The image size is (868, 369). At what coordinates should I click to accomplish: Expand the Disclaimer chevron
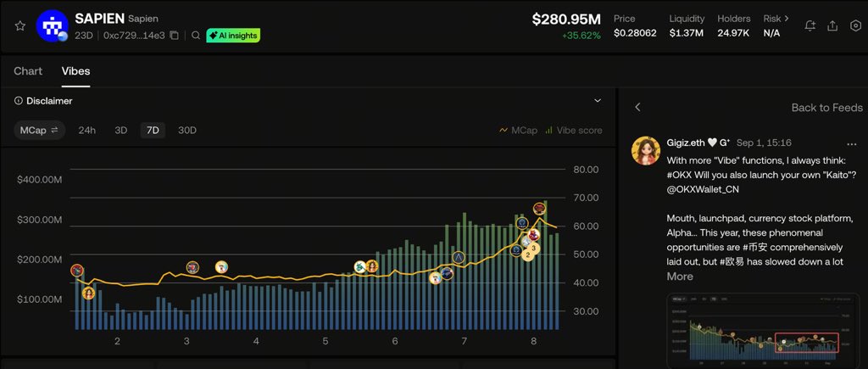598,101
